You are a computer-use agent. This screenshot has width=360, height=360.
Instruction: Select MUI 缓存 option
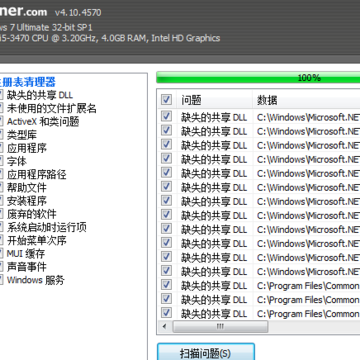pos(26,254)
